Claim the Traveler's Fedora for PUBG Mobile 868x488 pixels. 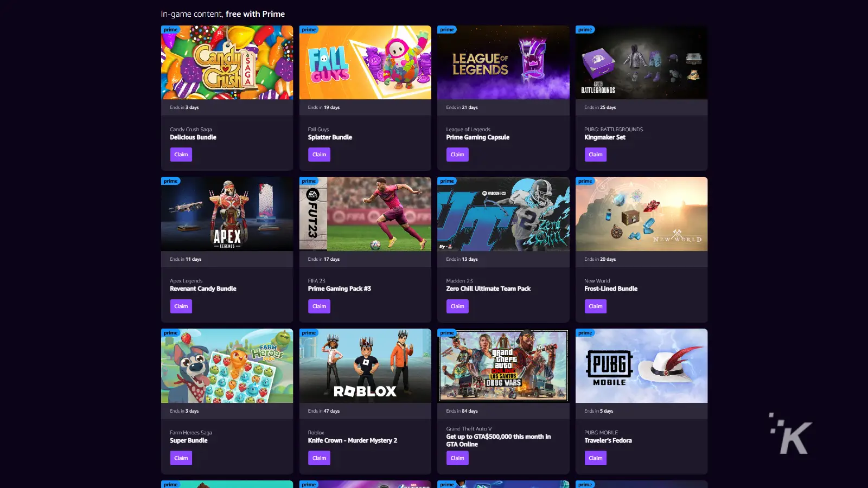[x=596, y=458]
